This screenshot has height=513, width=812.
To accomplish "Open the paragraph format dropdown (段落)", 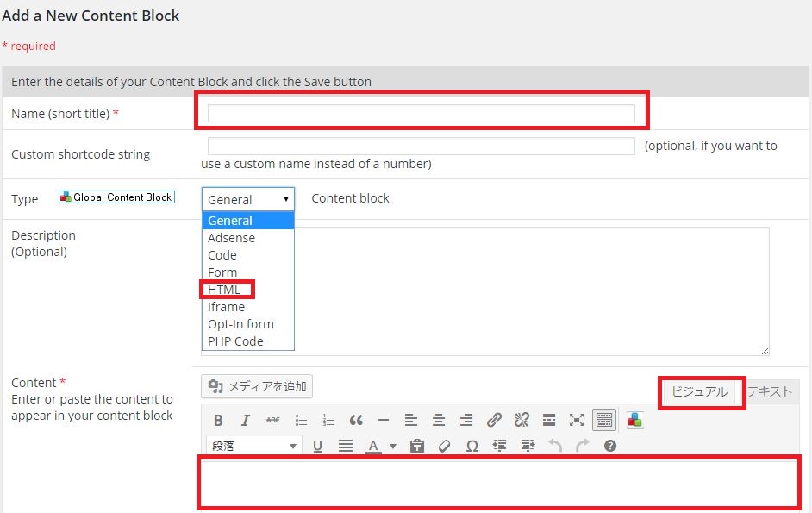I will (253, 446).
